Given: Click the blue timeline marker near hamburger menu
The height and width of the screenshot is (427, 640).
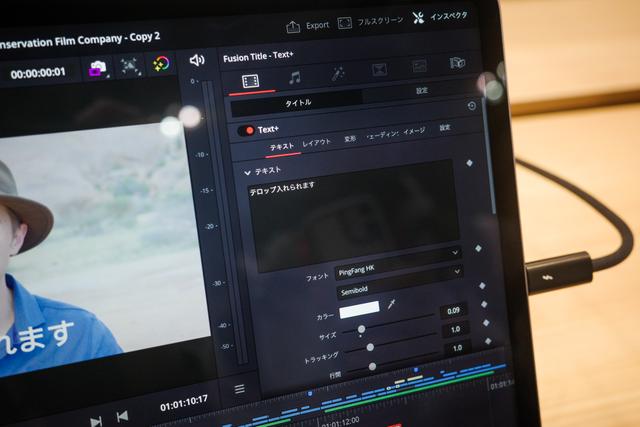Looking at the screenshot, I should pos(310,394).
